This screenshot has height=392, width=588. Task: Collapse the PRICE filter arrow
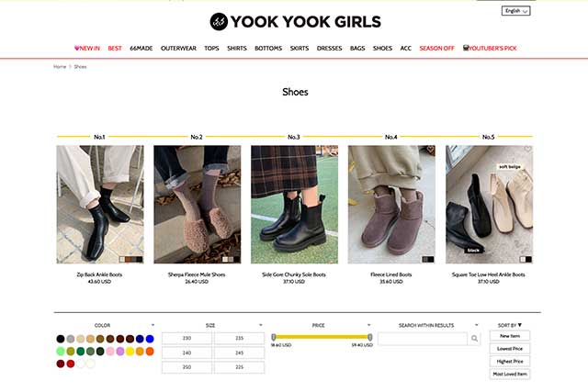(368, 325)
